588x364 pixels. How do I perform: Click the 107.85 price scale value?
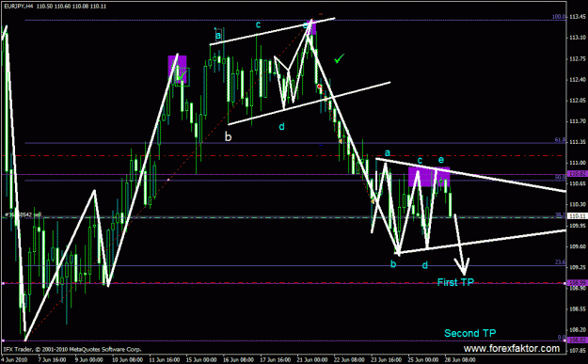[x=578, y=351]
